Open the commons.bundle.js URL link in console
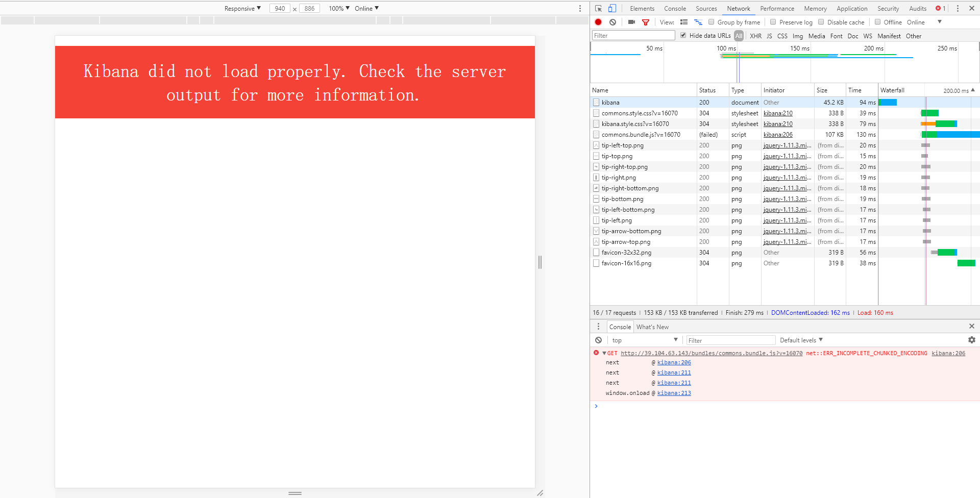This screenshot has height=498, width=980. [x=711, y=353]
